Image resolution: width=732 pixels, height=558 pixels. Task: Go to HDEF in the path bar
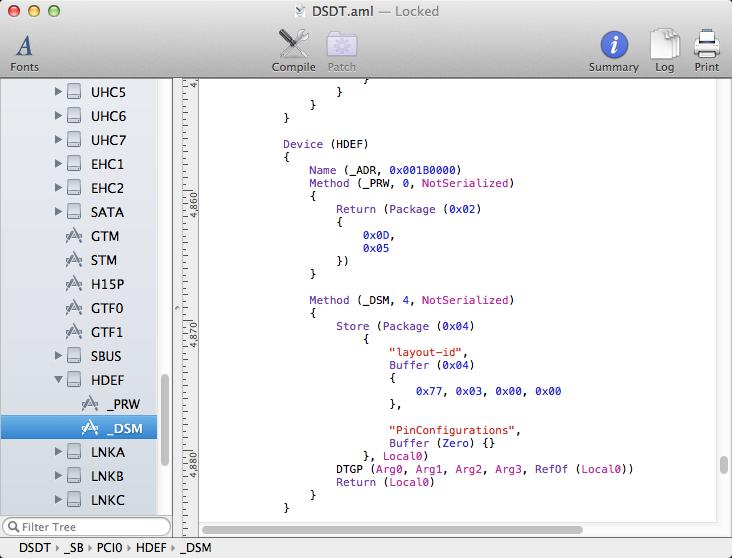point(150,548)
